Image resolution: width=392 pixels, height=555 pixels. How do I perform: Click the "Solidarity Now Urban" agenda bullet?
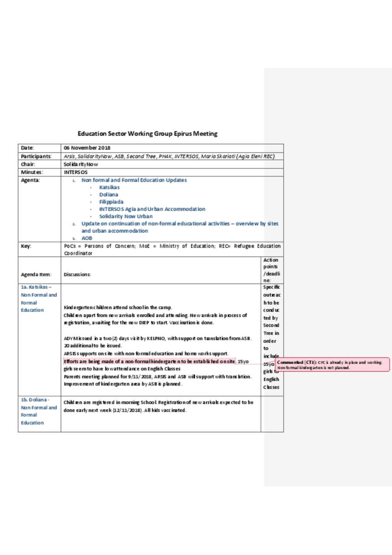(126, 216)
